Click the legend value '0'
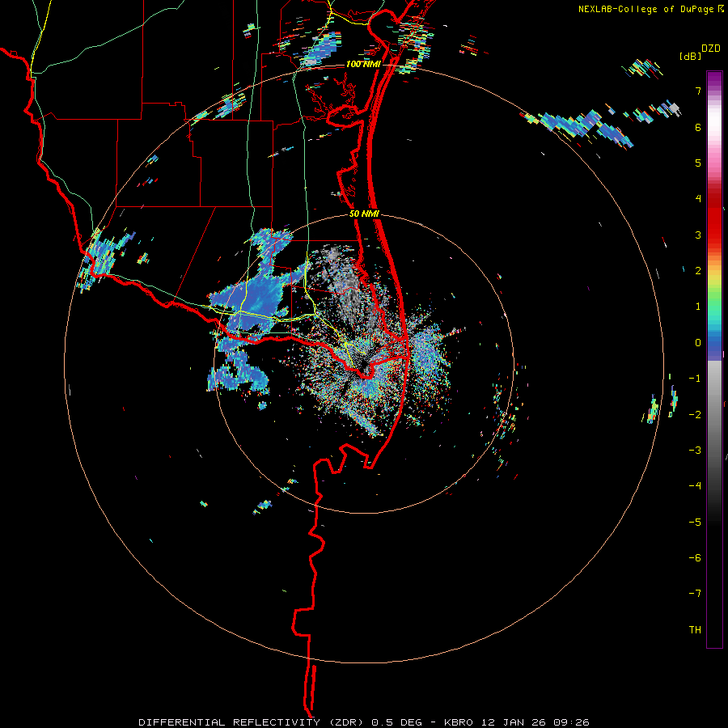Image resolution: width=728 pixels, height=728 pixels. tap(698, 343)
